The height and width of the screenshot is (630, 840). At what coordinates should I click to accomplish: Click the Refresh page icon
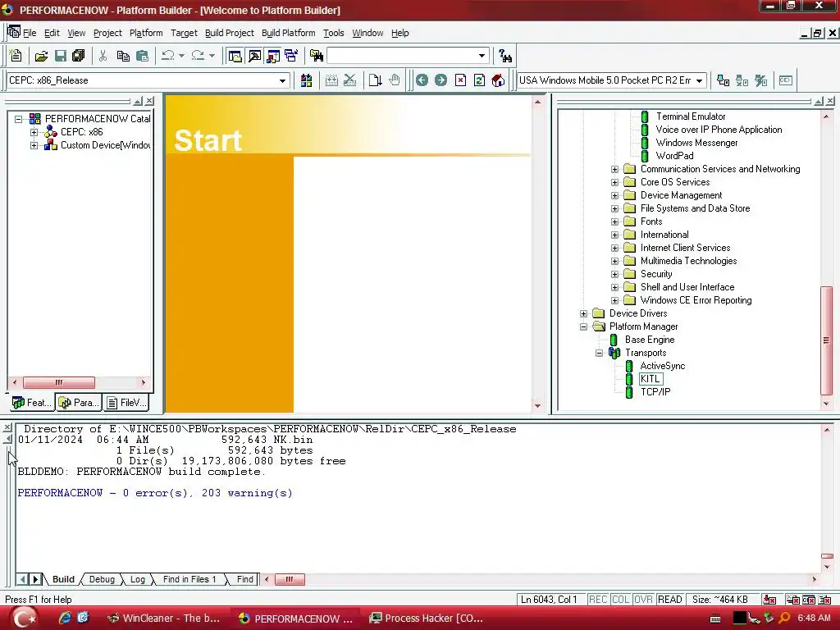[479, 80]
